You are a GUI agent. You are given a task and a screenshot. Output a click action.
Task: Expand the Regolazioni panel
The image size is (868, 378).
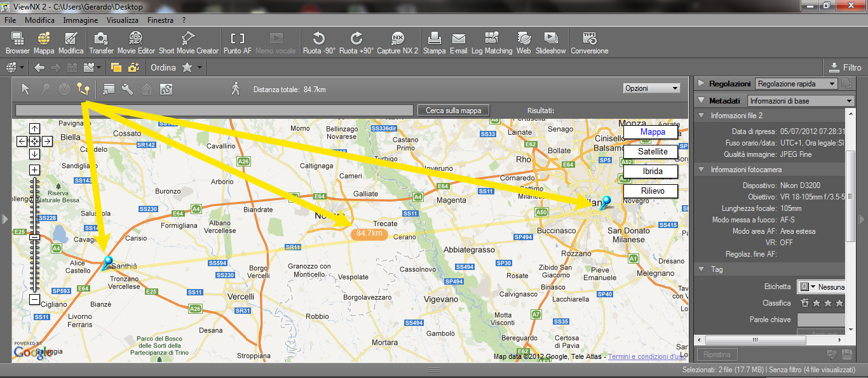pyautogui.click(x=701, y=83)
